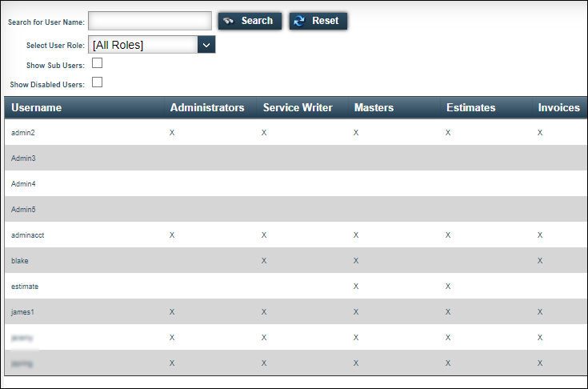Click admin2's Service Writer X mark

[264, 132]
